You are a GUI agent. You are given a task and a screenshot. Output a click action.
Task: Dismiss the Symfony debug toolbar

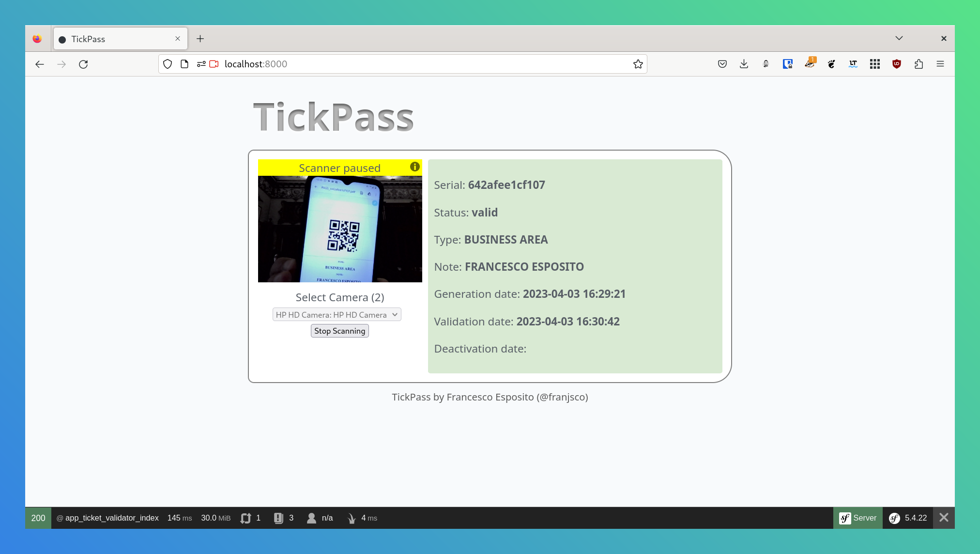point(943,518)
